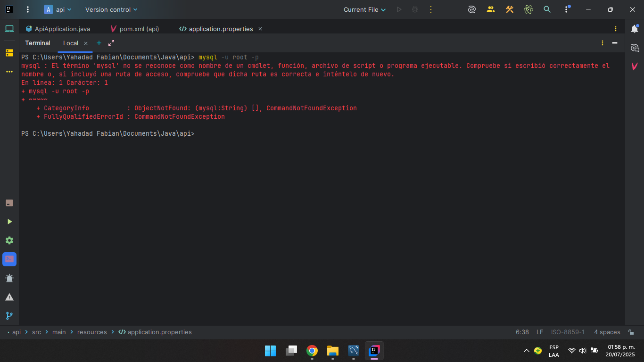
Task: Open the build tools hammer icon
Action: pos(510,9)
